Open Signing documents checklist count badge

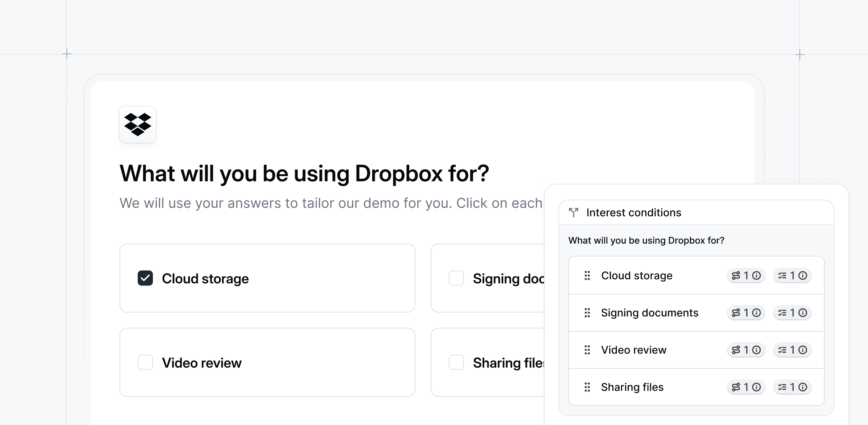coord(793,313)
